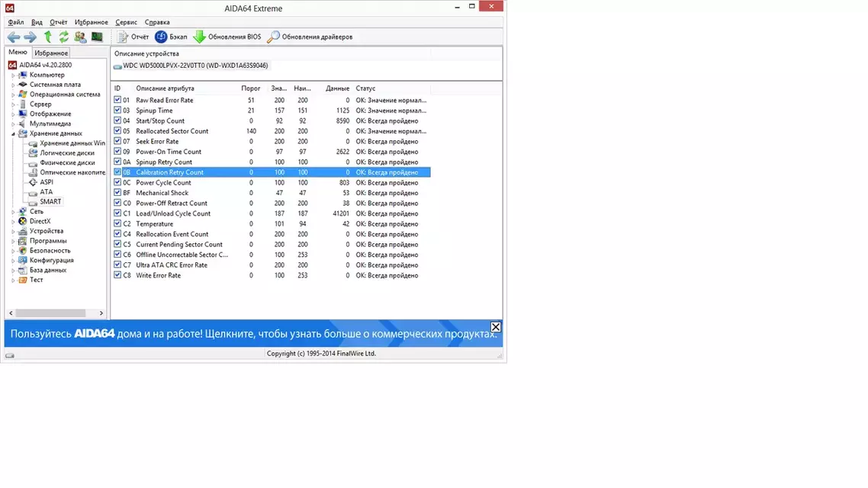Expand the DirectX tree branch
Viewport: 868px width, 488px height.
coord(13,222)
